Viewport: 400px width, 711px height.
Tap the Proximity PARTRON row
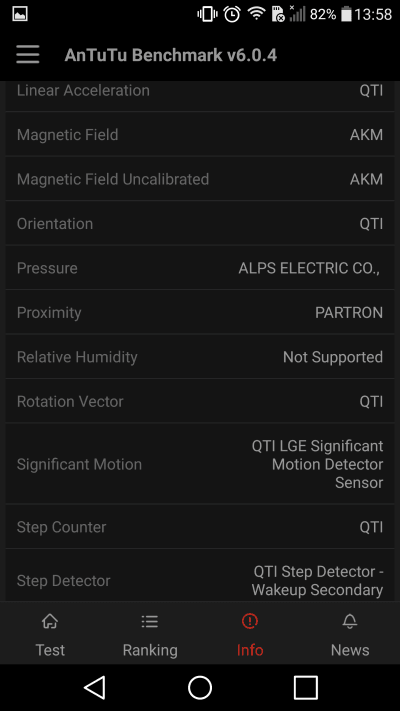pyautogui.click(x=200, y=312)
